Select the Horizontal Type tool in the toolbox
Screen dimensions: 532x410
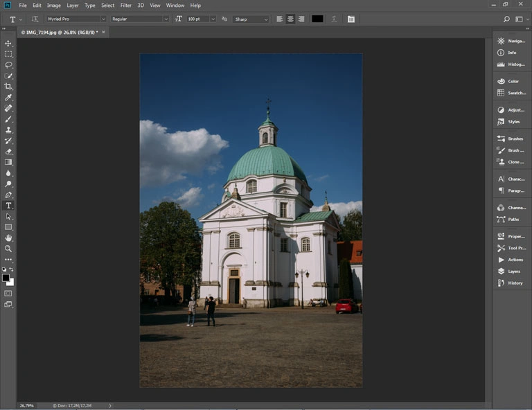pos(8,206)
